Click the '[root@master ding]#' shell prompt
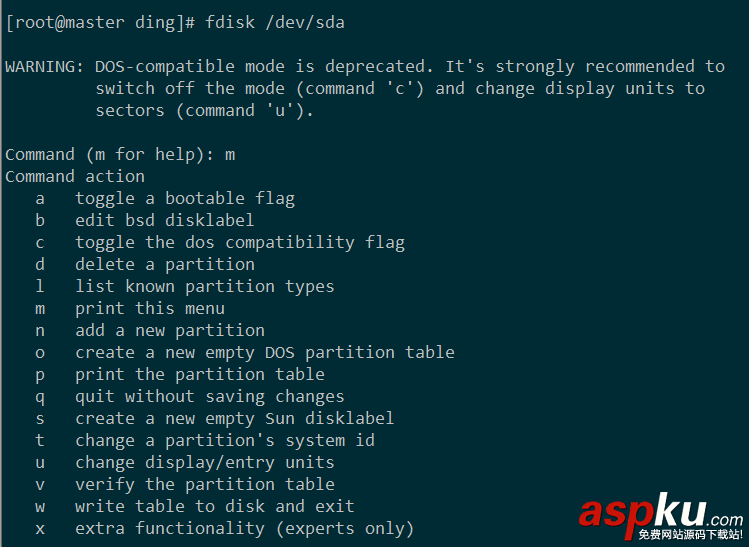The height and width of the screenshot is (547, 749). (100, 22)
